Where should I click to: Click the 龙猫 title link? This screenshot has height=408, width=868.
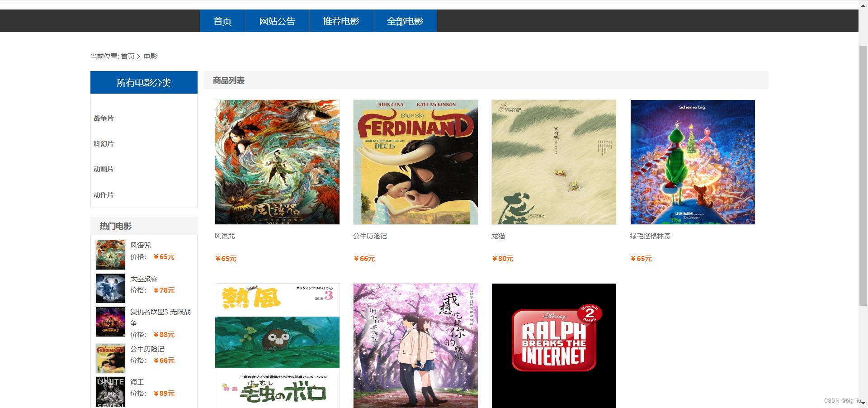[x=498, y=236]
